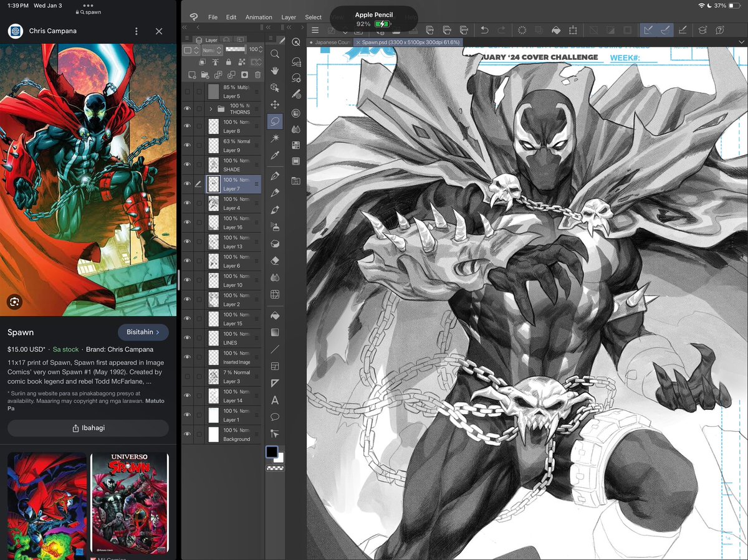Select the Lasso selection tool
The image size is (748, 560).
pos(274,121)
